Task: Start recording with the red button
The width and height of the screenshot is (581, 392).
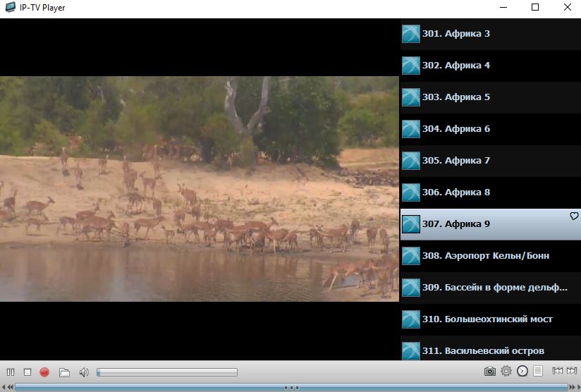Action: click(x=44, y=372)
